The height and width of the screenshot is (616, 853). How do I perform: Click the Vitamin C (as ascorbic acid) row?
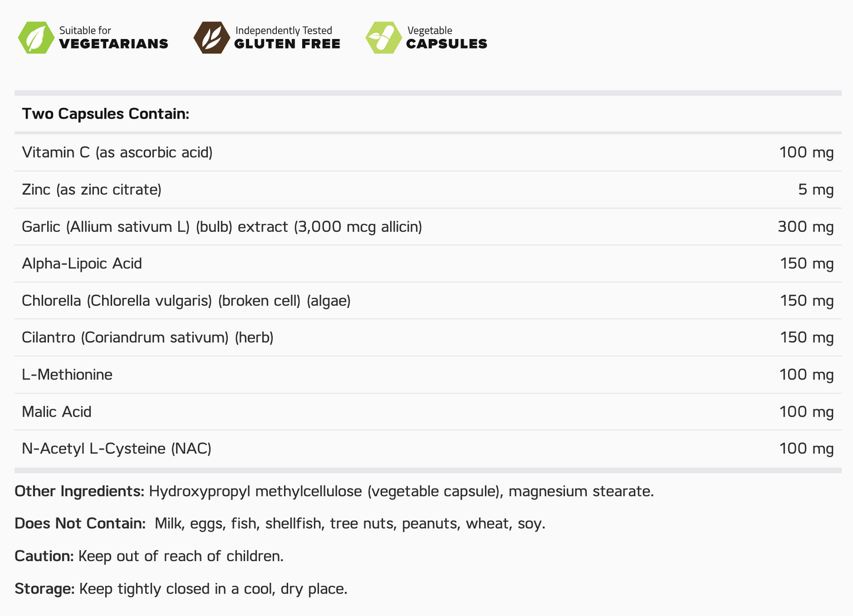117,153
